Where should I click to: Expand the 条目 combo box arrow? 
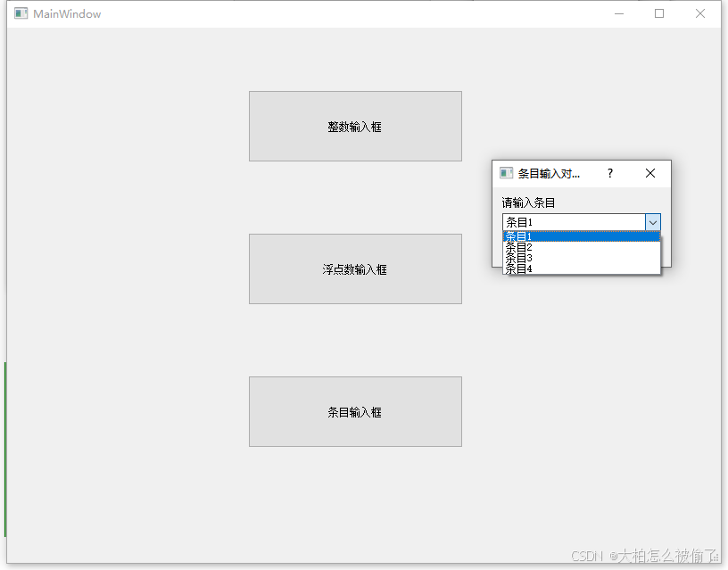(653, 222)
